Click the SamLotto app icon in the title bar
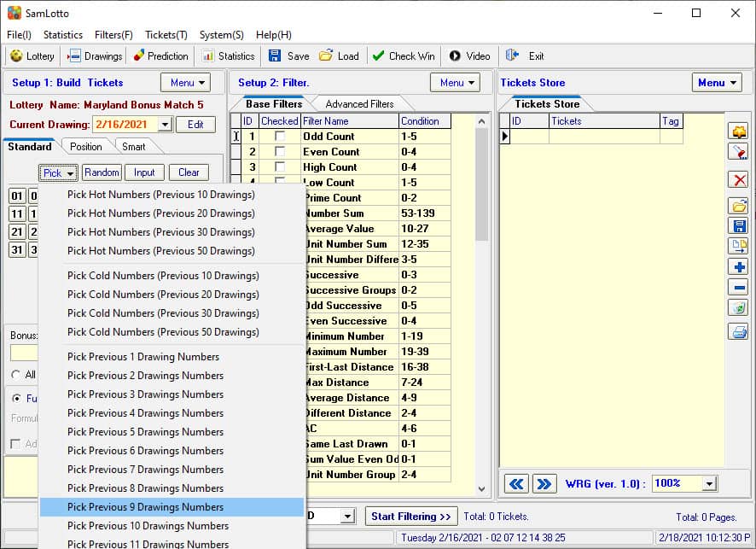The image size is (756, 549). [x=15, y=13]
